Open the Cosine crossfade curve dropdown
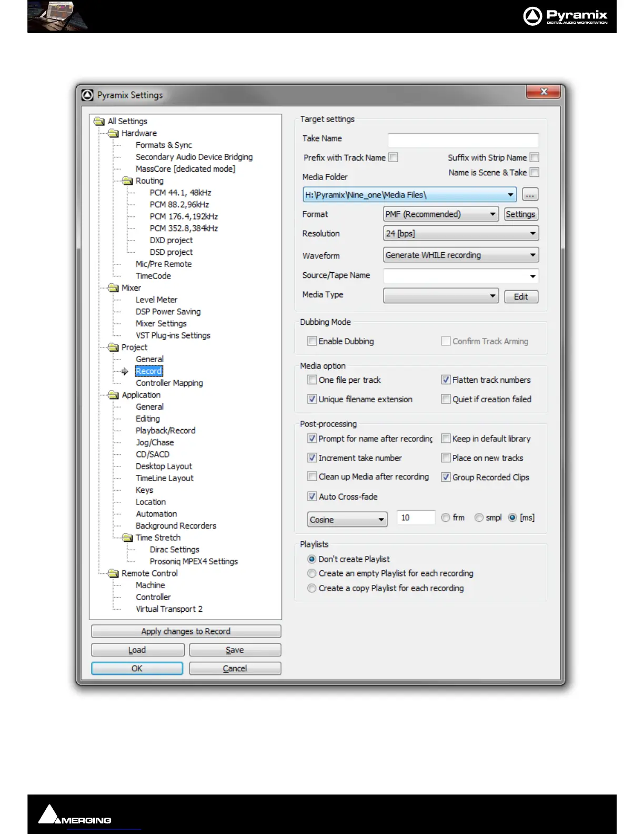 (x=347, y=520)
